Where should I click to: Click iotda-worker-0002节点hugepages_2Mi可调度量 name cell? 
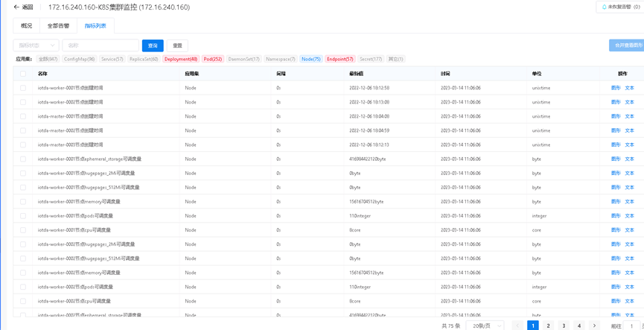86,244
